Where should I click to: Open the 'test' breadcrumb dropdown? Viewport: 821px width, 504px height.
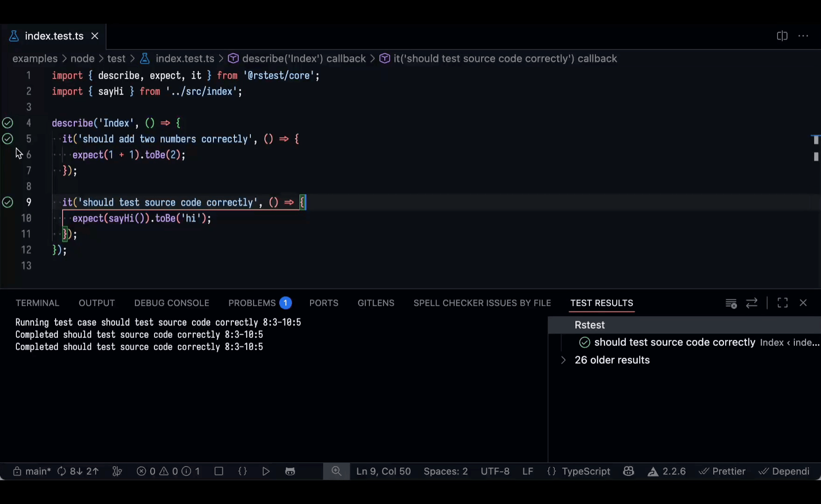[x=115, y=58]
